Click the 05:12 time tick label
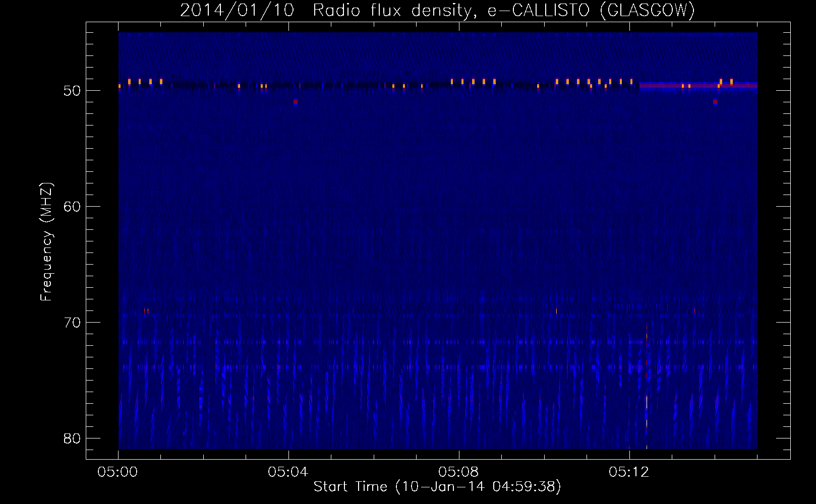Viewport: 816px width, 504px height. coord(629,472)
